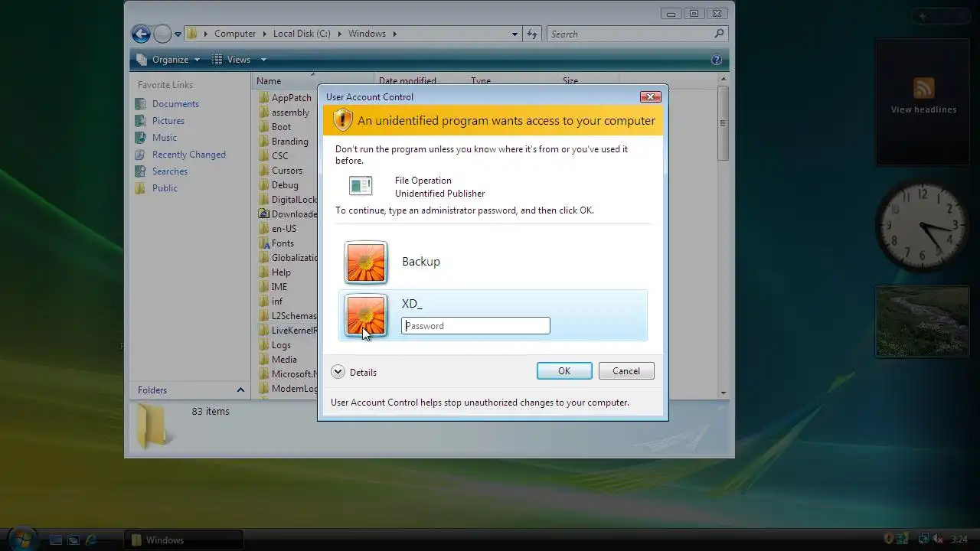Open the Views dropdown arrow
980x551 pixels.
coord(263,60)
